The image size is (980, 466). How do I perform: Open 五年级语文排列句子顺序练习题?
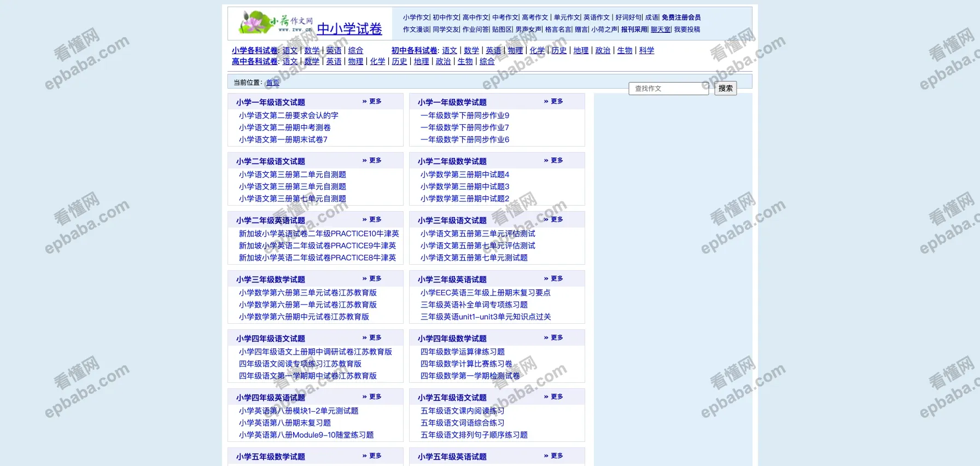(474, 435)
